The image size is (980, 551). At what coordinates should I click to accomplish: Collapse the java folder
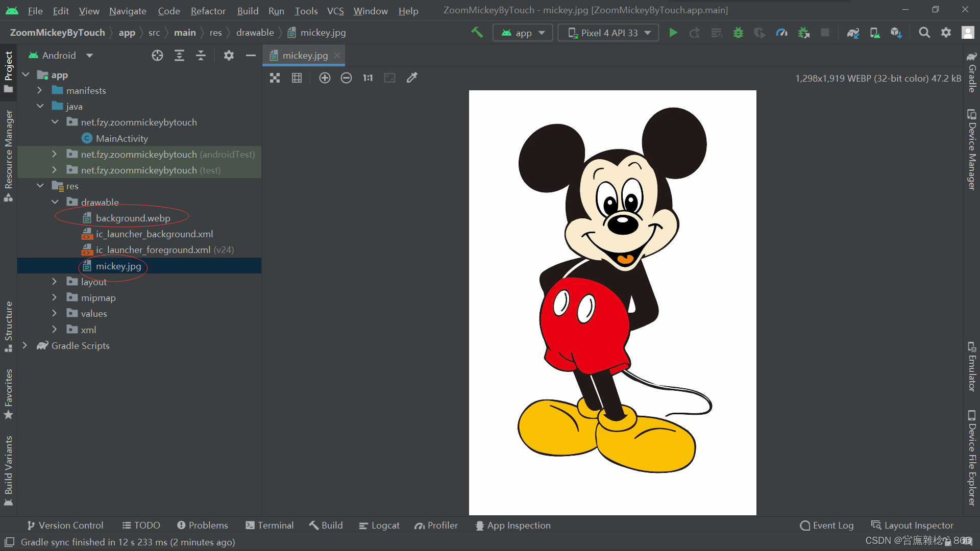pyautogui.click(x=40, y=106)
